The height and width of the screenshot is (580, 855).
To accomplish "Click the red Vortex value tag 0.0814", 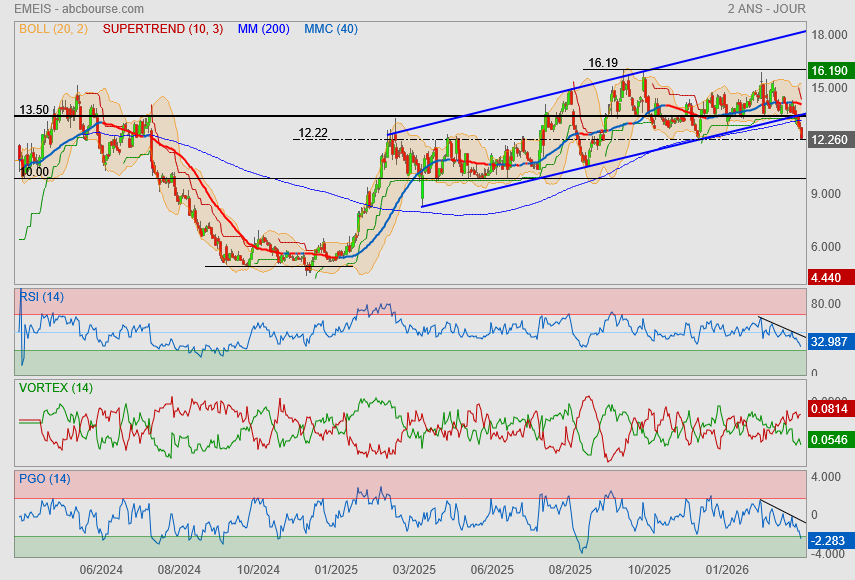I will [x=830, y=409].
